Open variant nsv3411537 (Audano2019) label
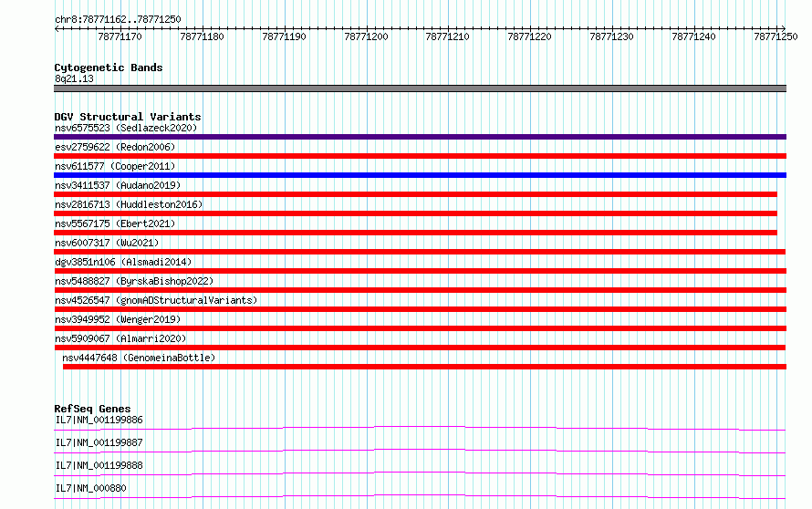Viewport: 812px width, 509px height. (x=118, y=185)
